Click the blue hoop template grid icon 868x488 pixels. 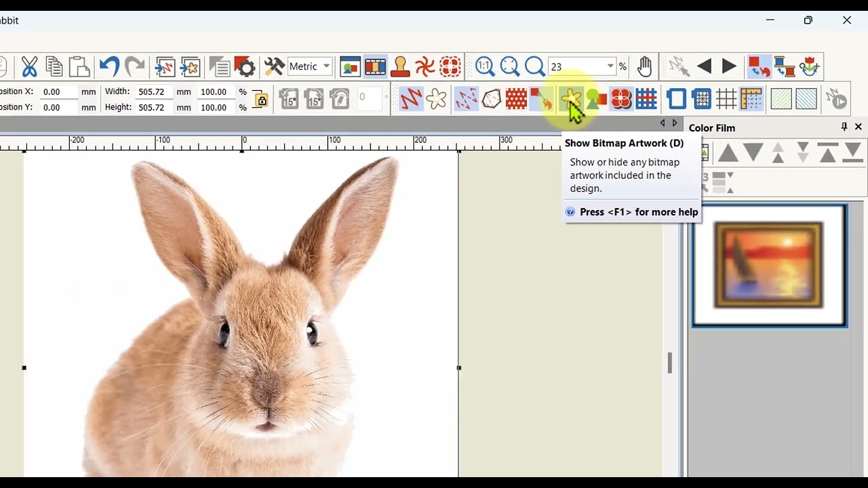[x=701, y=99]
